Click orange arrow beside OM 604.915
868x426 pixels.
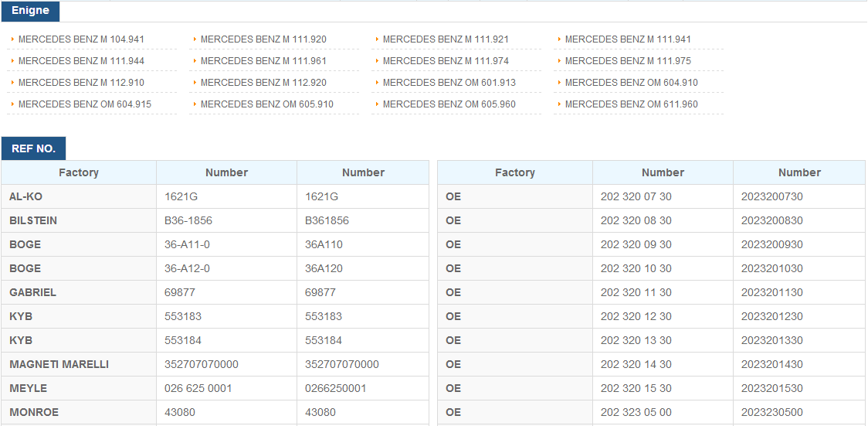(12, 104)
